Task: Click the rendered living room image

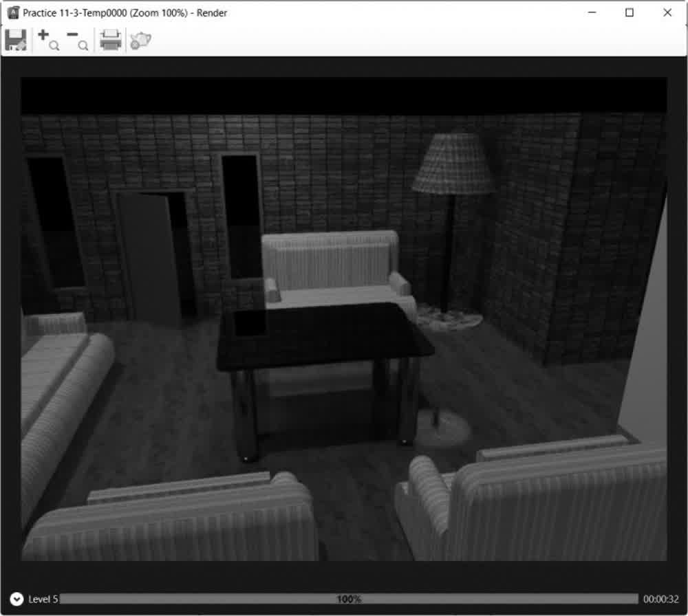Action: (344, 319)
